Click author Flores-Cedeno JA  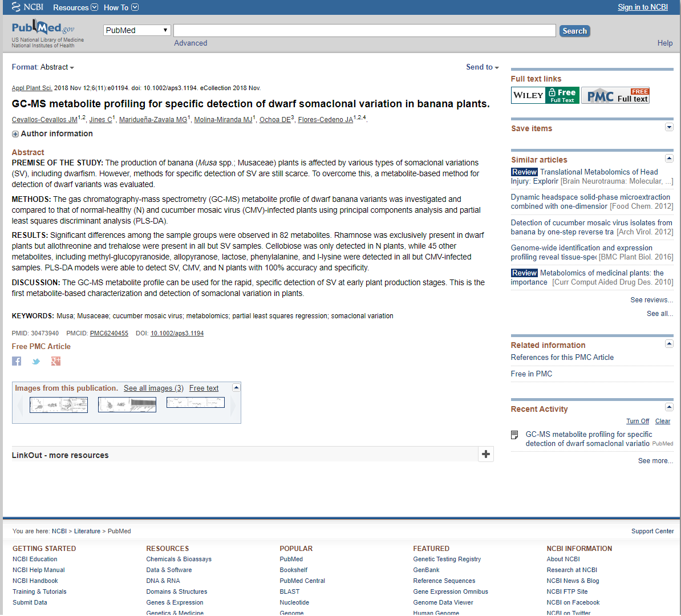click(325, 120)
